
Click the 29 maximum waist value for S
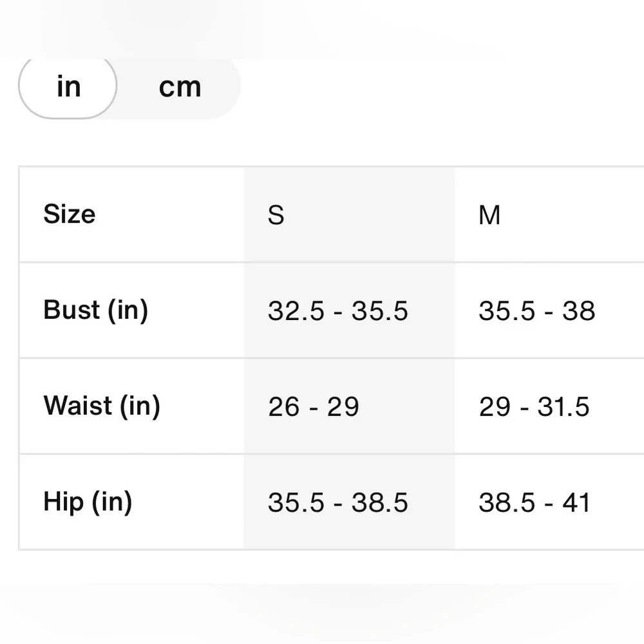point(343,407)
